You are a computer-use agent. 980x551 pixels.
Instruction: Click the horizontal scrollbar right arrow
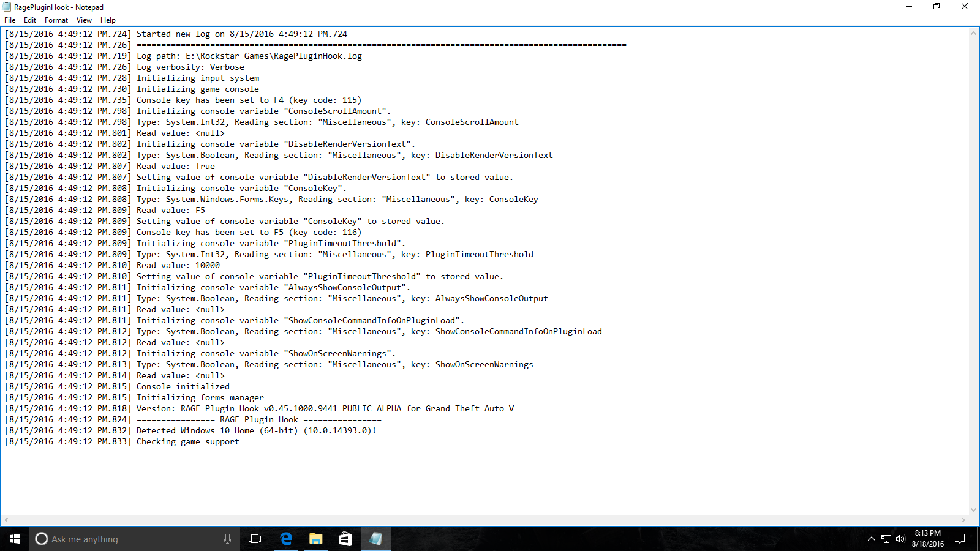tap(963, 520)
